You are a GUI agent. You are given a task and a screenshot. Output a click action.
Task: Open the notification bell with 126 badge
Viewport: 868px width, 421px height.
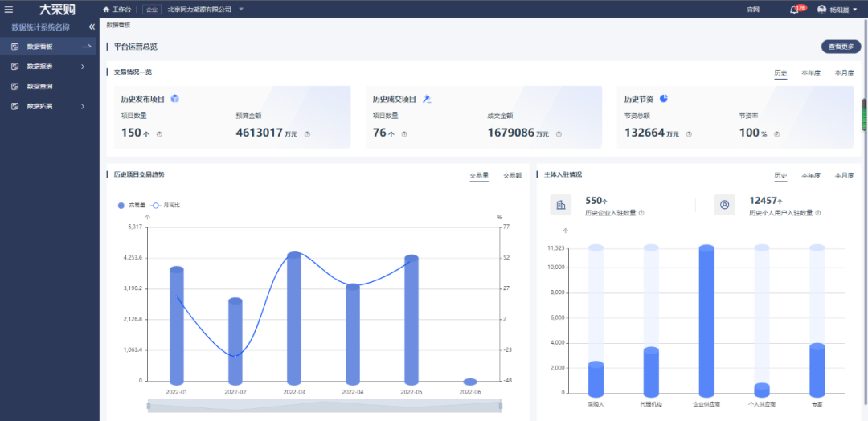(x=794, y=10)
